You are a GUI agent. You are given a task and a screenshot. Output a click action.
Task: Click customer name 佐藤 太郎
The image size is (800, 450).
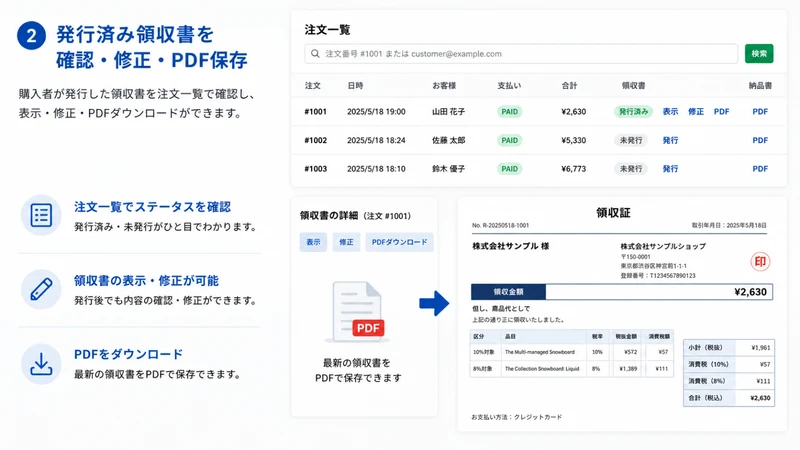pos(448,140)
